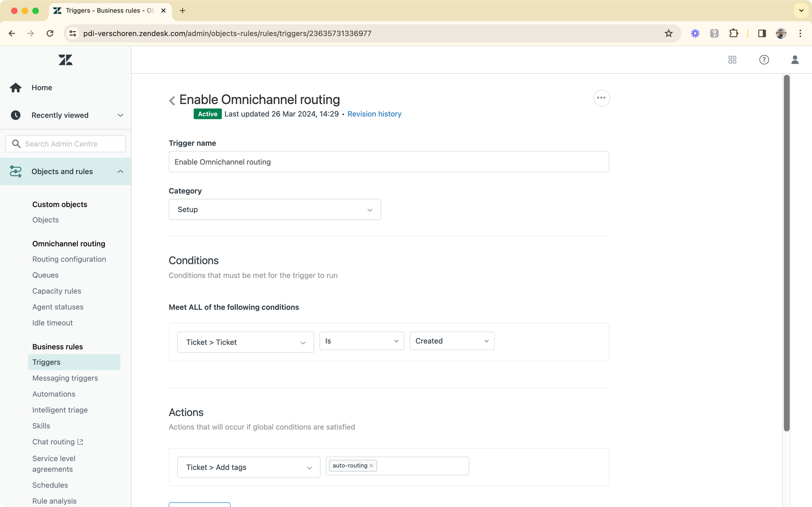Open the Ticket > Add tags action dropdown
812x507 pixels.
click(x=248, y=467)
